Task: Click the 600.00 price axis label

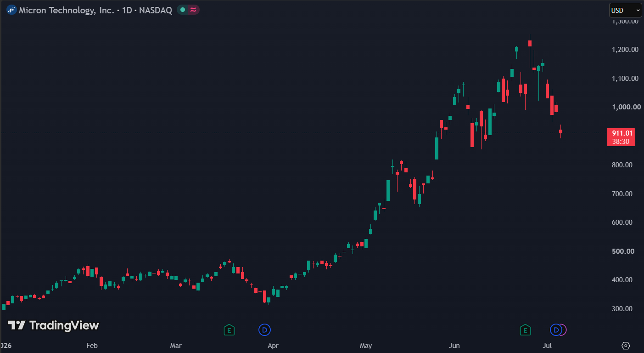Action: click(x=622, y=222)
